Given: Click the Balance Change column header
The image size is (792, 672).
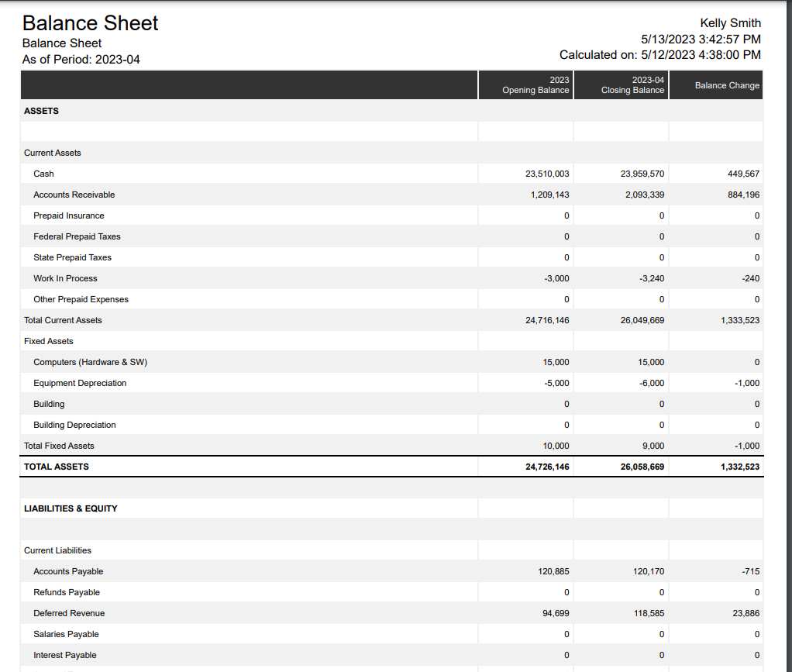Looking at the screenshot, I should click(x=727, y=85).
